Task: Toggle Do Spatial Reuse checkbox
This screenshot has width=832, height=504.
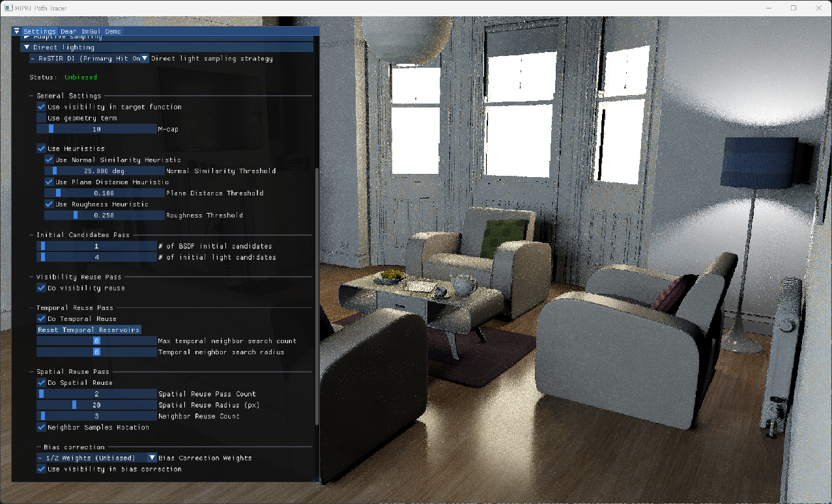Action: point(41,382)
